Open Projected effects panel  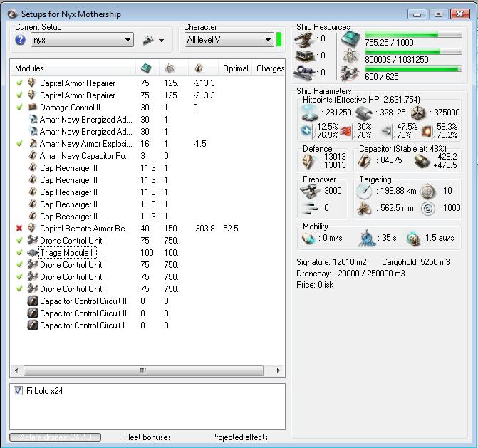tap(239, 437)
